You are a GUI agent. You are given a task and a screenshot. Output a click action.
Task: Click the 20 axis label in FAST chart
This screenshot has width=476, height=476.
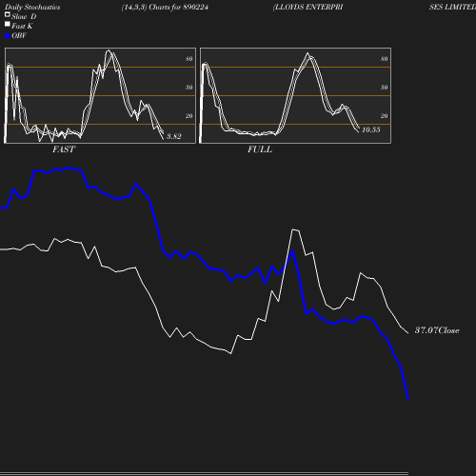click(x=189, y=116)
